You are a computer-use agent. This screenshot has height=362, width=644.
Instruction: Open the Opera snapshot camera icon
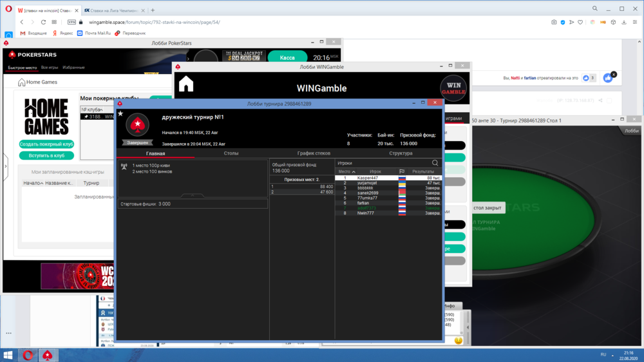click(554, 22)
